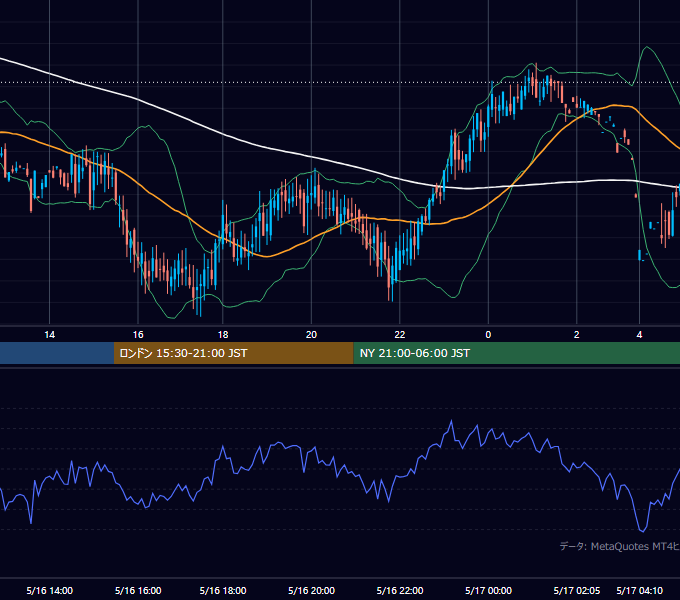Click the データ: MetaQuotes MT4 attribution text
The width and height of the screenshot is (680, 600).
[x=619, y=546]
